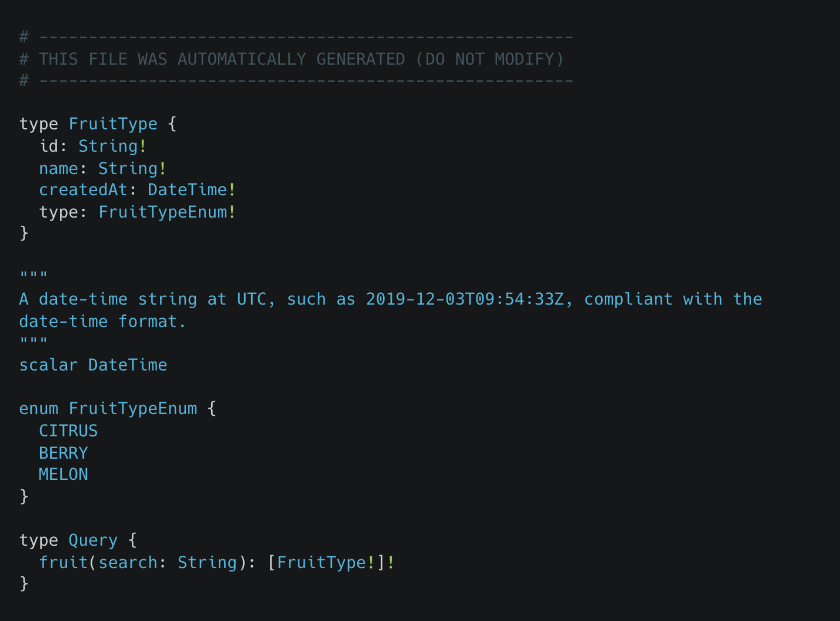Click the scalar keyword
This screenshot has height=621, width=840.
[x=48, y=365]
